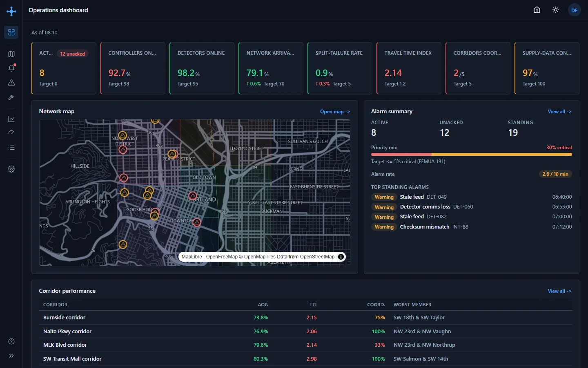588x368 pixels.
Task: Sort table by TTI column header
Action: point(313,305)
